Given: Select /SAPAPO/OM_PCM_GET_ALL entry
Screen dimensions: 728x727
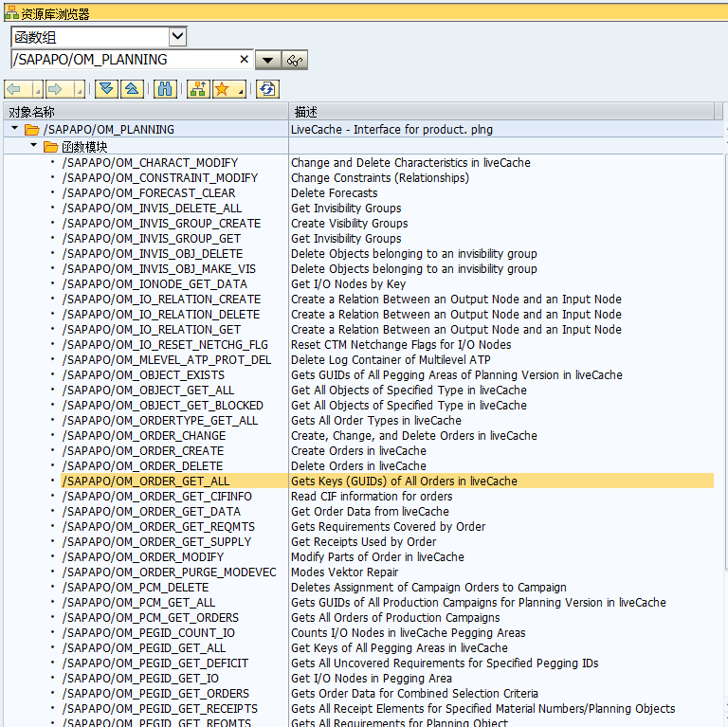Looking at the screenshot, I should click(138, 603).
